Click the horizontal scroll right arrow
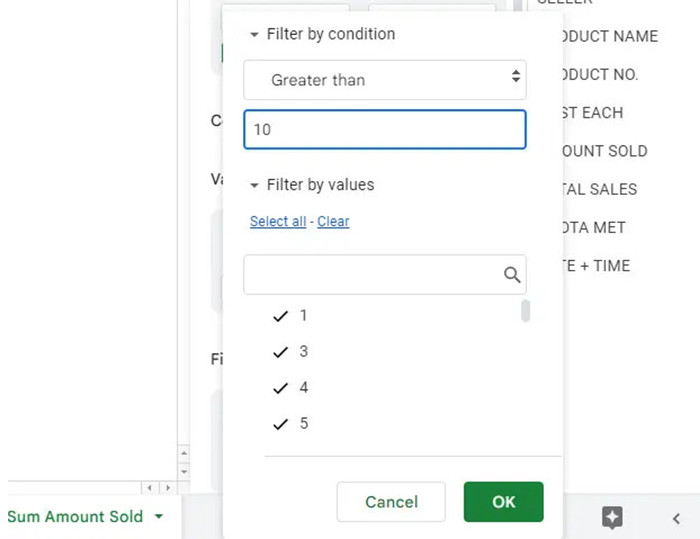 [x=166, y=488]
